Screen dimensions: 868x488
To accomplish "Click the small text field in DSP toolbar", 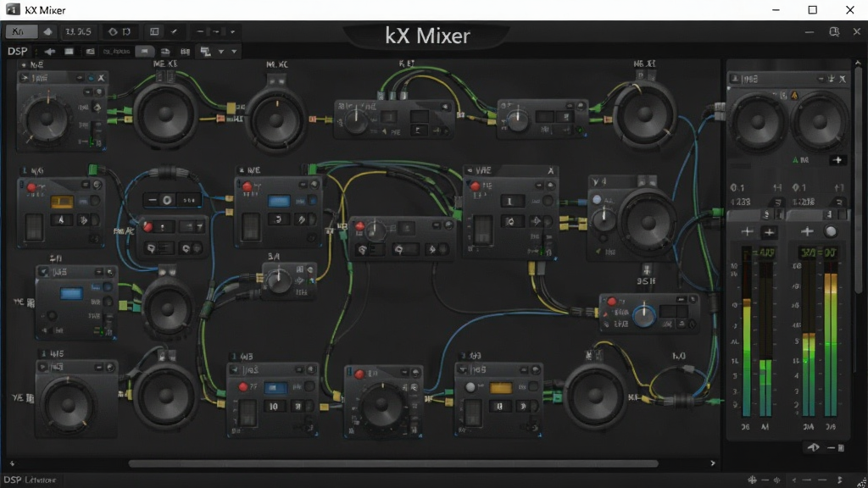I will [116, 52].
